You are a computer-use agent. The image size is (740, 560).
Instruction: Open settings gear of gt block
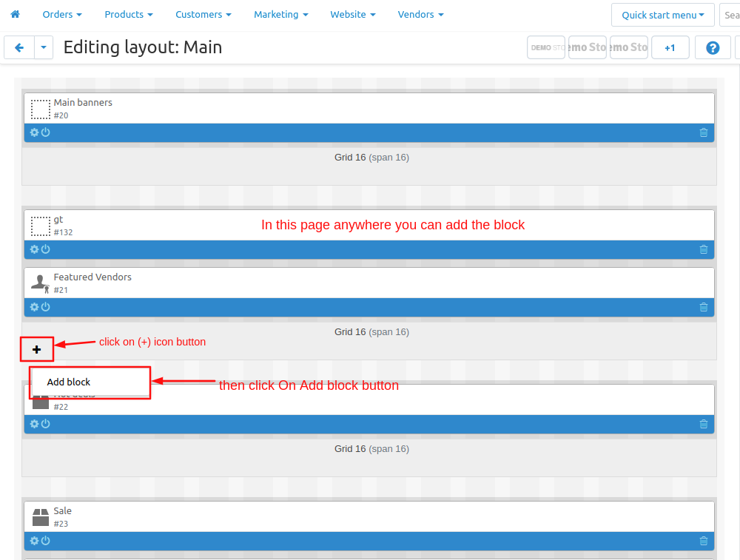[x=34, y=249]
